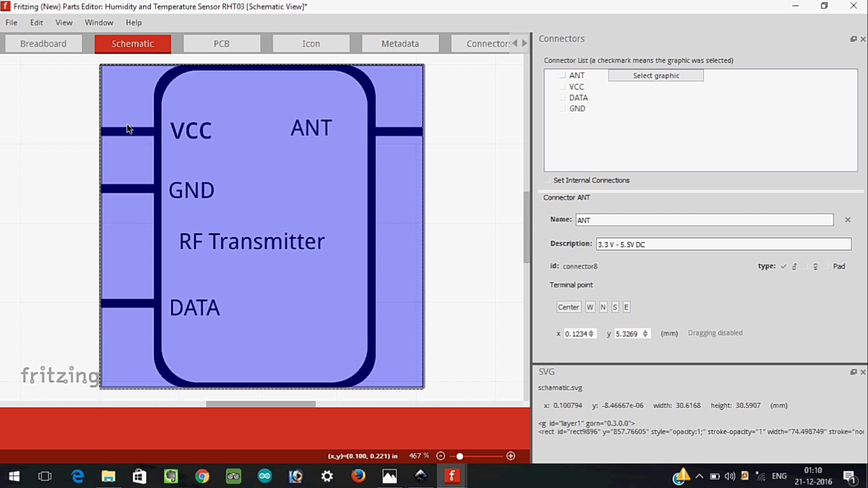This screenshot has width=868, height=488.
Task: Launch Microsoft Edge from the taskbar
Action: point(78,476)
